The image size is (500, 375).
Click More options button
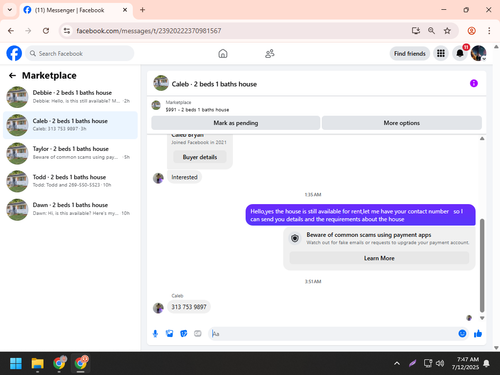(402, 123)
